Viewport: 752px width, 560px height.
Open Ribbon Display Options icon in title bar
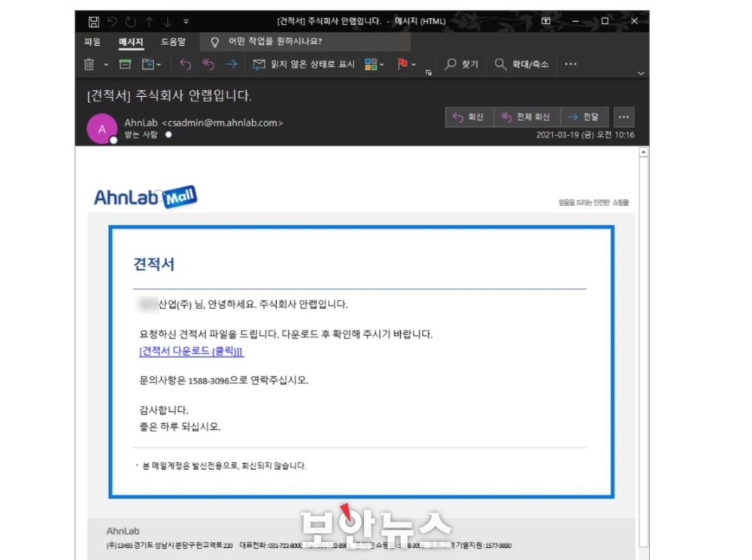coord(546,21)
